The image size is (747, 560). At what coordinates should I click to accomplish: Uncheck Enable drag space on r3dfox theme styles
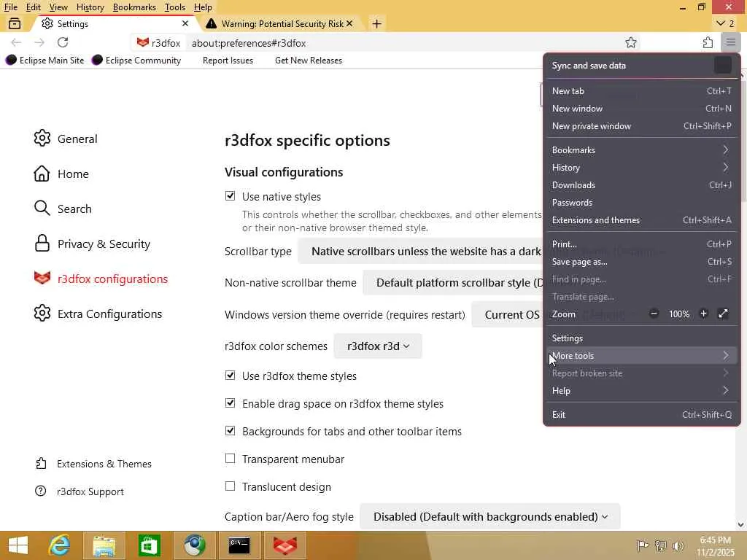click(230, 403)
